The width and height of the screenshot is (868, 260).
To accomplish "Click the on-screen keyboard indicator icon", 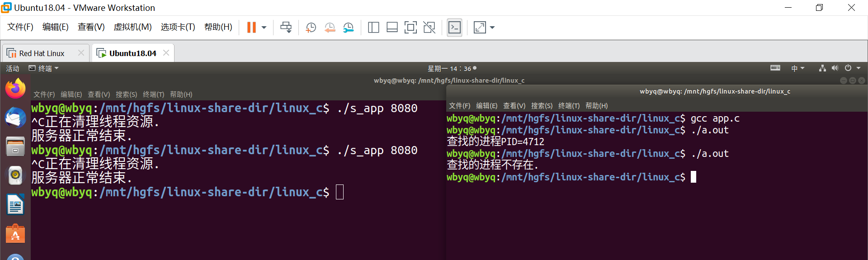I will [775, 68].
